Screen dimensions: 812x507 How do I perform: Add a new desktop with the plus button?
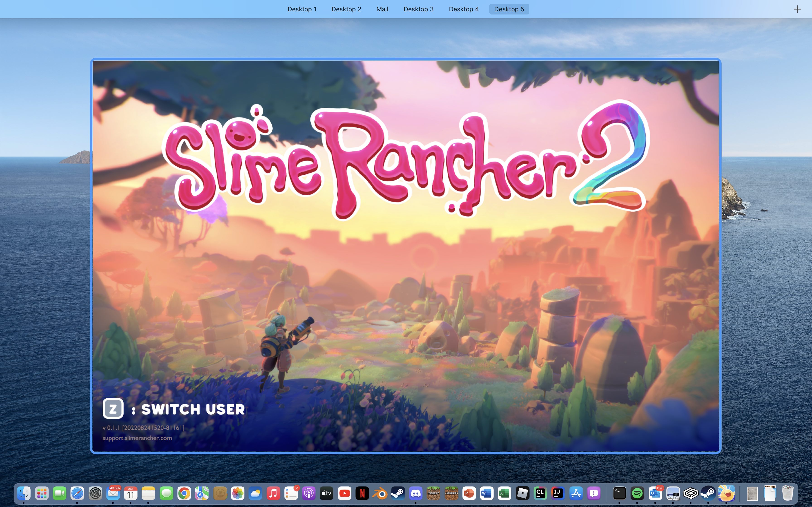click(797, 9)
